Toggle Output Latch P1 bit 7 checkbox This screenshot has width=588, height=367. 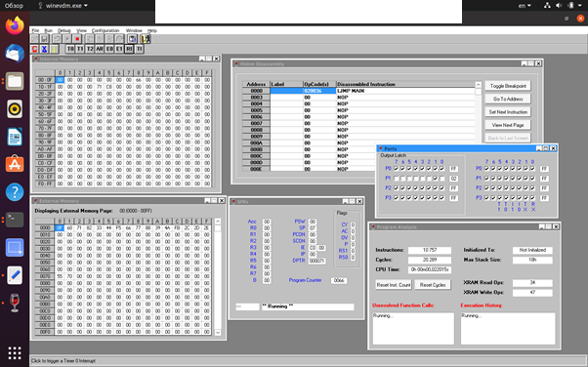396,179
